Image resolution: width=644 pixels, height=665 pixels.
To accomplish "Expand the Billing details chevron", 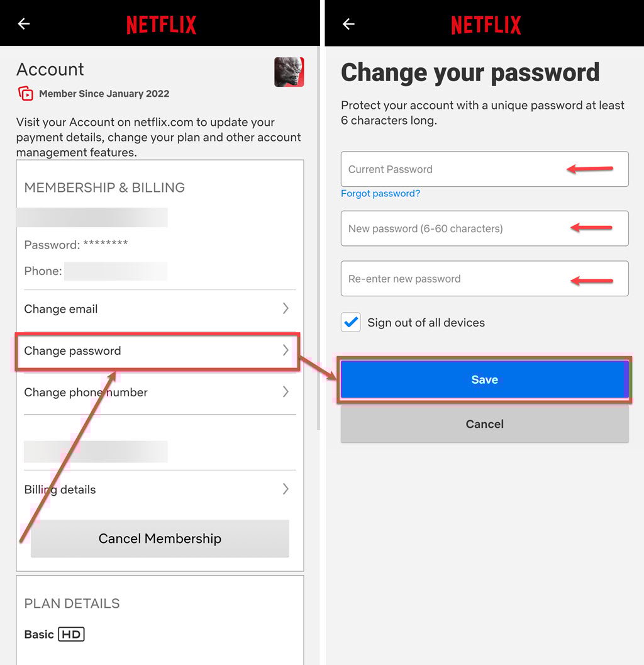I will tap(285, 489).
